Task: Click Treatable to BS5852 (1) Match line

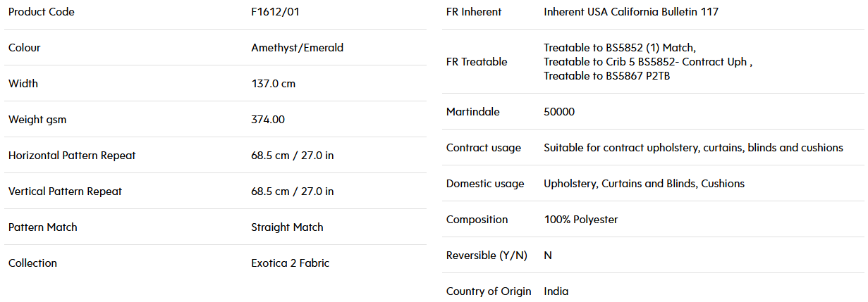Action: click(x=620, y=48)
